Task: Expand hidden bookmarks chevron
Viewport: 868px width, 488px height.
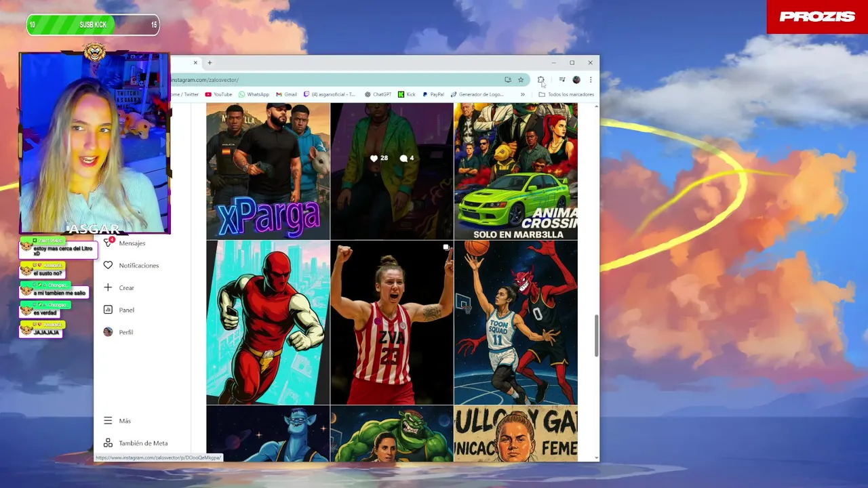Action: click(x=522, y=95)
